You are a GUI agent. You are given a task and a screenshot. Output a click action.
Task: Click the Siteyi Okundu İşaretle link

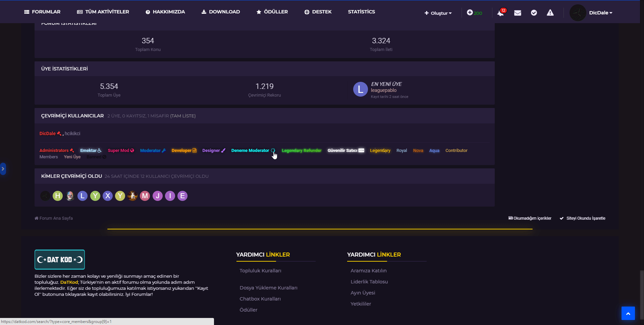pos(585,218)
